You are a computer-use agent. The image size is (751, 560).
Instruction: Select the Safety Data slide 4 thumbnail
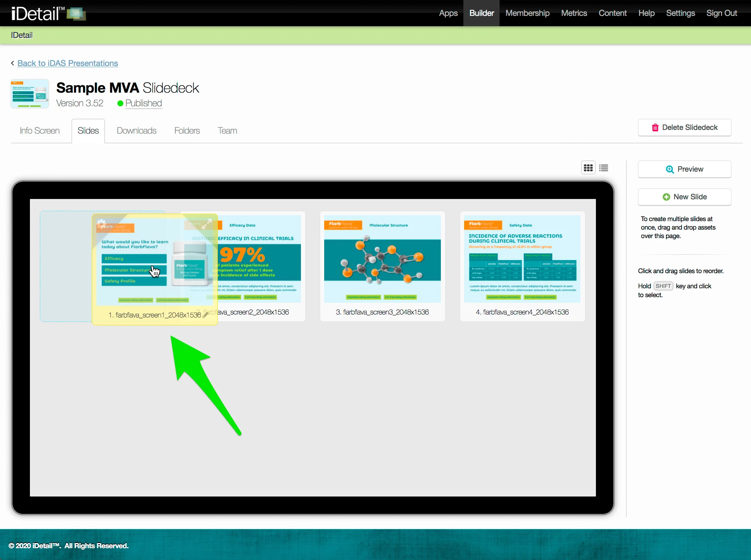point(522,259)
